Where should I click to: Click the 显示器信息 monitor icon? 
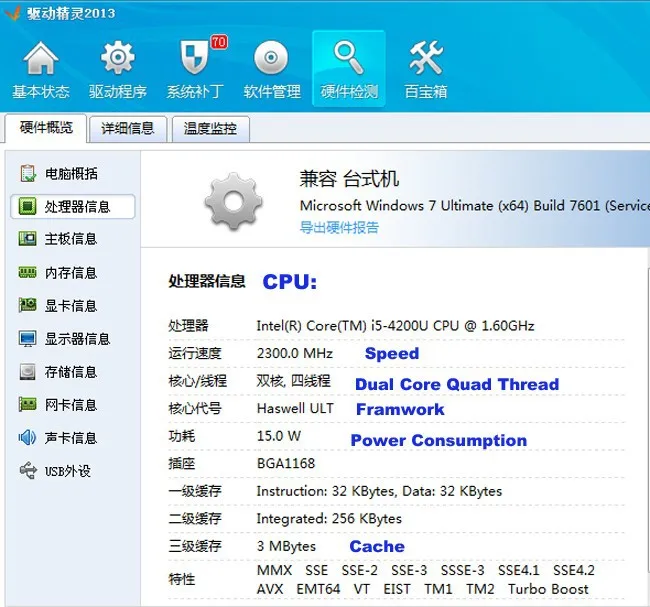28,339
